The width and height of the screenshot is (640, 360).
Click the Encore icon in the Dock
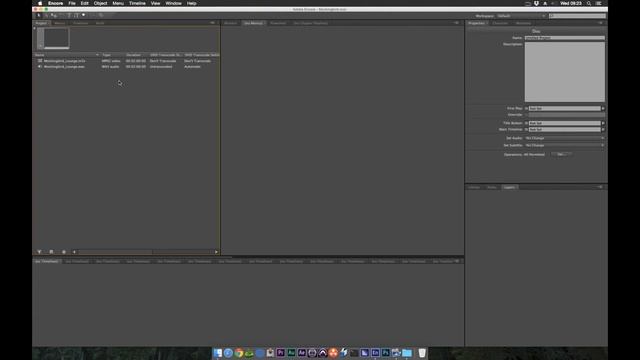click(375, 353)
